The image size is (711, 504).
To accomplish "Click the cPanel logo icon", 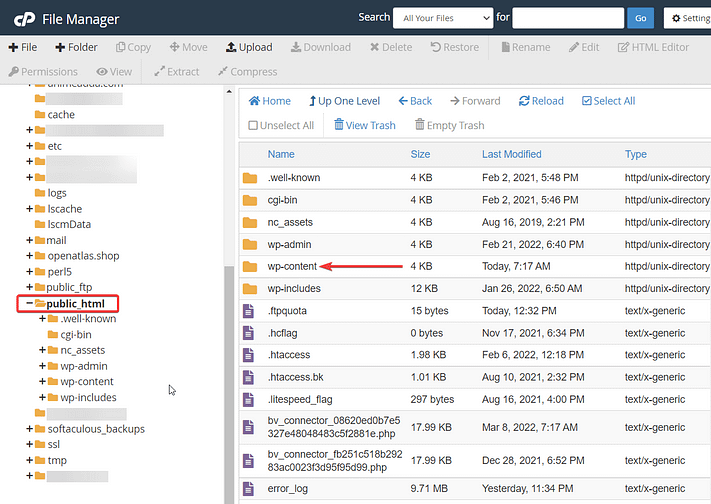I will click(24, 19).
